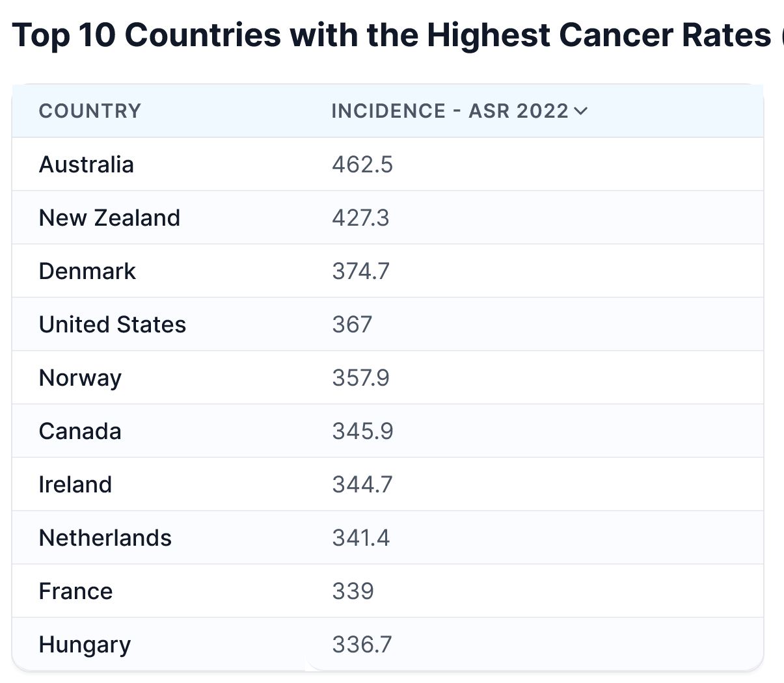Click the Top 10 Countries page heading
This screenshot has width=784, height=683.
pyautogui.click(x=392, y=35)
